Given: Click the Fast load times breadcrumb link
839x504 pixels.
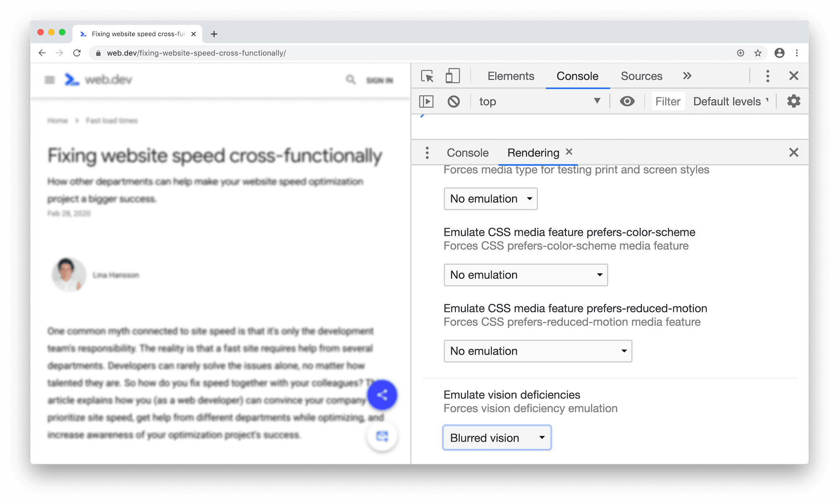Looking at the screenshot, I should (112, 120).
